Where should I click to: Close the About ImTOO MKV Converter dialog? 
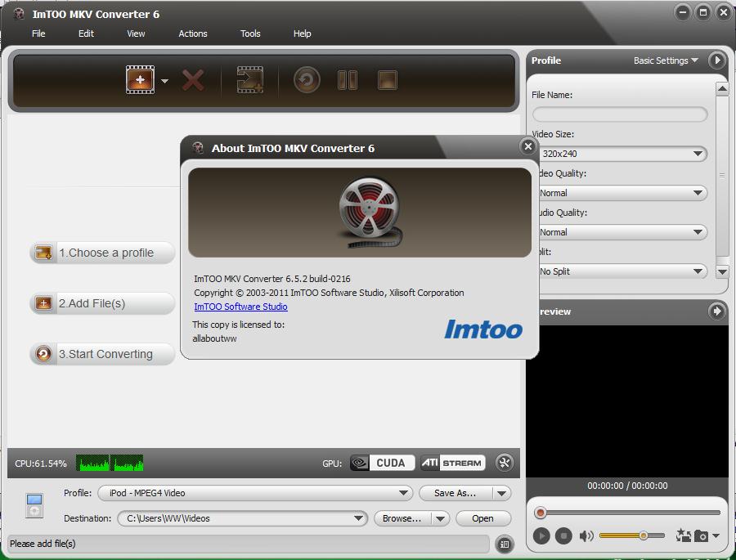(528, 146)
